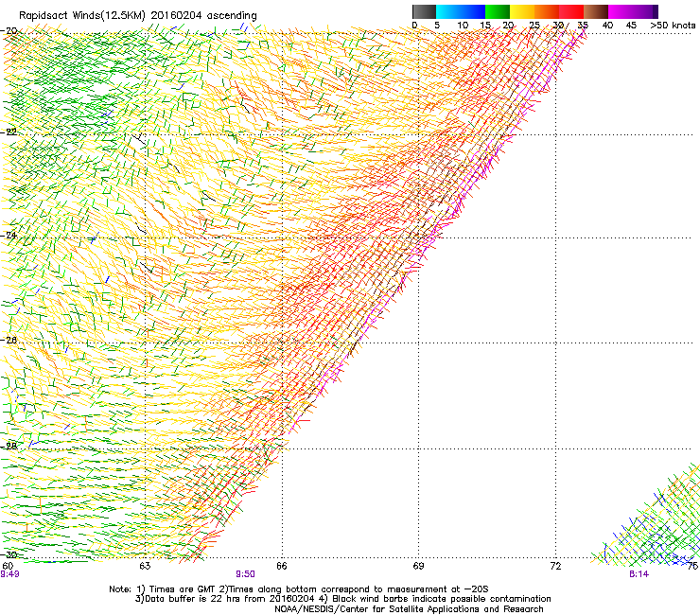
Task: Click the note line starting '3)Data buffer is 22 hrs'
Action: (x=342, y=599)
